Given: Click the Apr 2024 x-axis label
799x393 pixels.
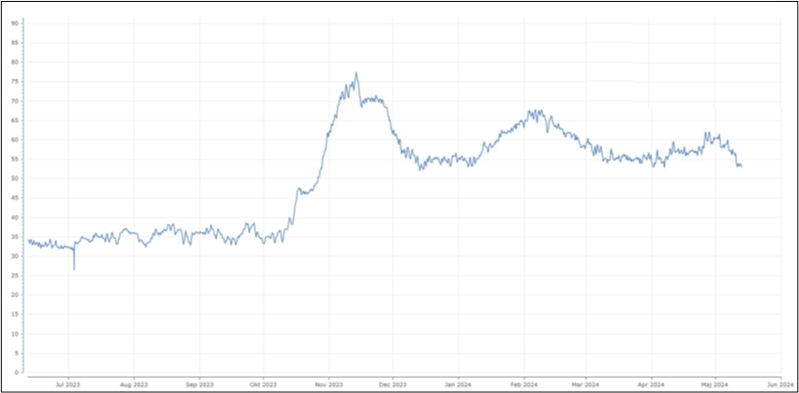Looking at the screenshot, I should click(651, 383).
